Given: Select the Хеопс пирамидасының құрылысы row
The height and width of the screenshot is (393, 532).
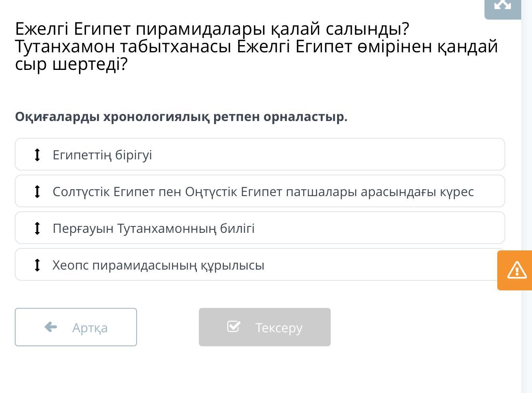Looking at the screenshot, I should 260,264.
